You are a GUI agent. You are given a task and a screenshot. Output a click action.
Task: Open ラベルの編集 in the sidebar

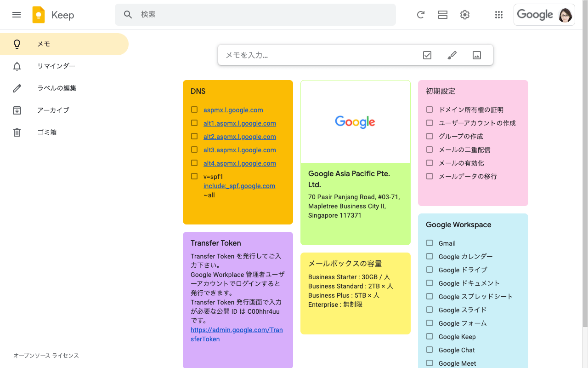(x=64, y=88)
